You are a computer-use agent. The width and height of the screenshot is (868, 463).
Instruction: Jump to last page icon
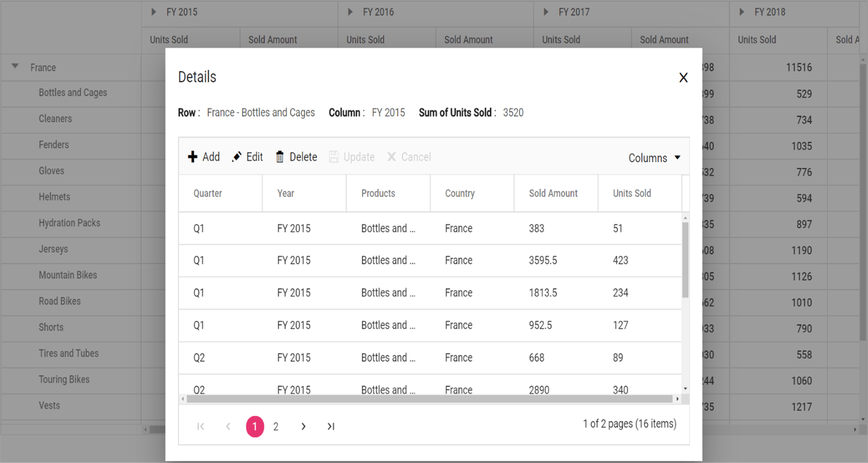(x=331, y=426)
